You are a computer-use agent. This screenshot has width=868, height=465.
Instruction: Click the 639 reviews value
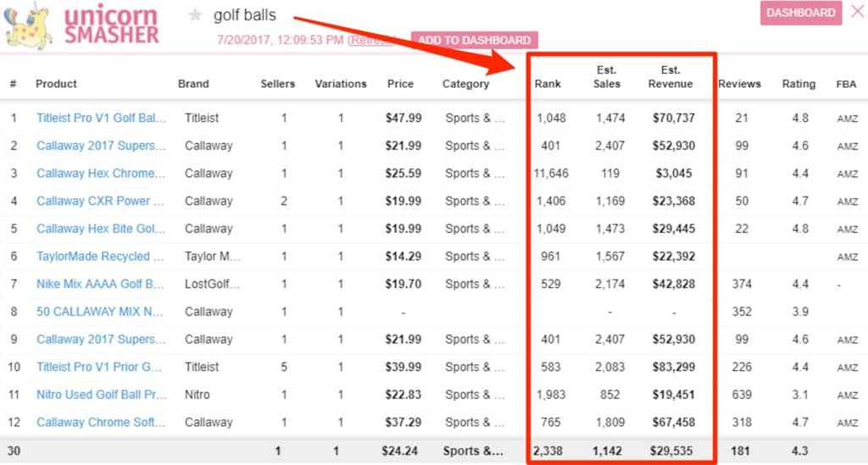click(742, 394)
